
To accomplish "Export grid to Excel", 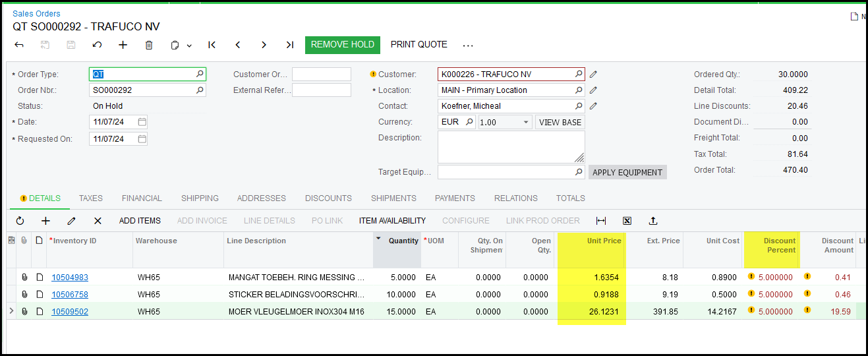I will point(627,221).
